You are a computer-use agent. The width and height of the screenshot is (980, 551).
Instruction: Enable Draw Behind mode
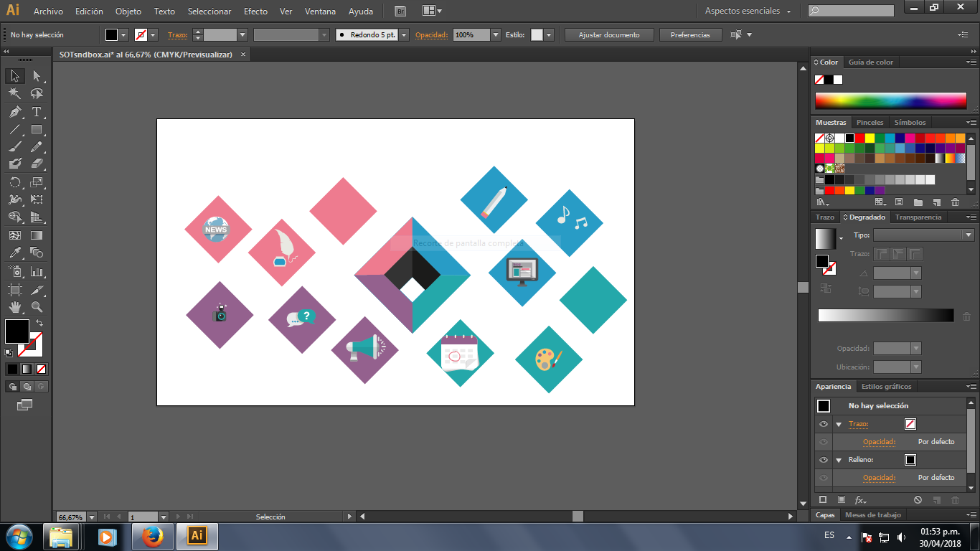(x=26, y=387)
